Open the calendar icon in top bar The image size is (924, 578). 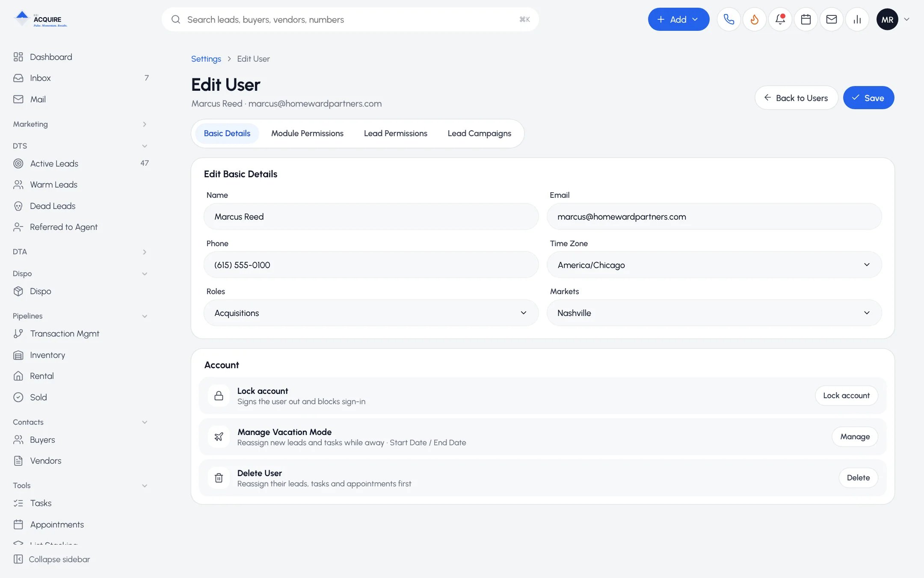[806, 19]
